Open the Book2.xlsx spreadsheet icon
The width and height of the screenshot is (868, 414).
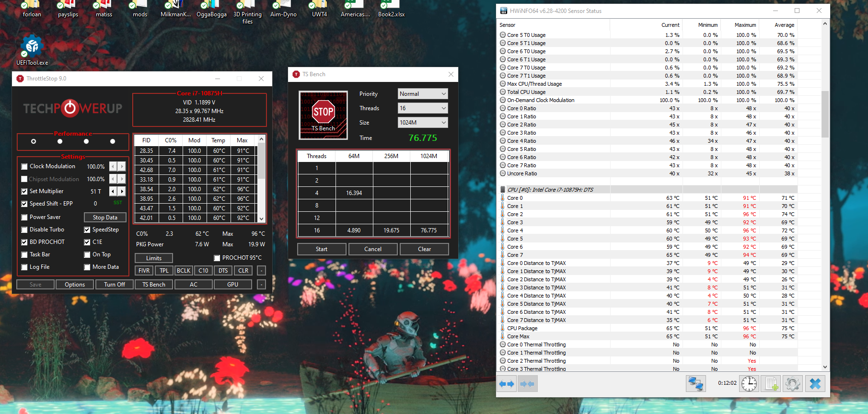tap(391, 9)
